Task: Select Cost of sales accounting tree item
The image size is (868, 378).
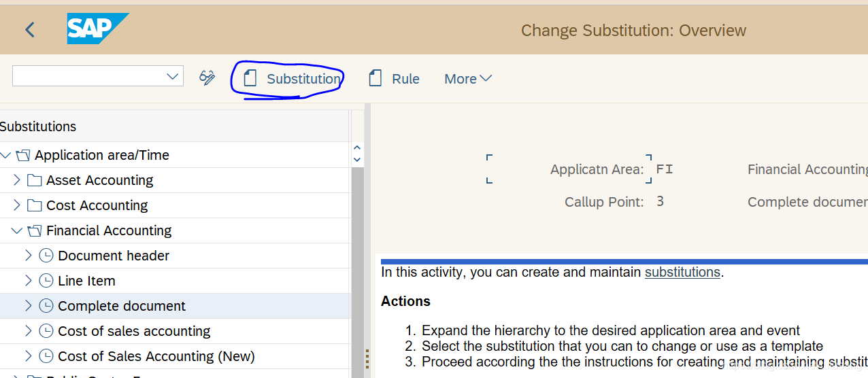Action: tap(134, 331)
